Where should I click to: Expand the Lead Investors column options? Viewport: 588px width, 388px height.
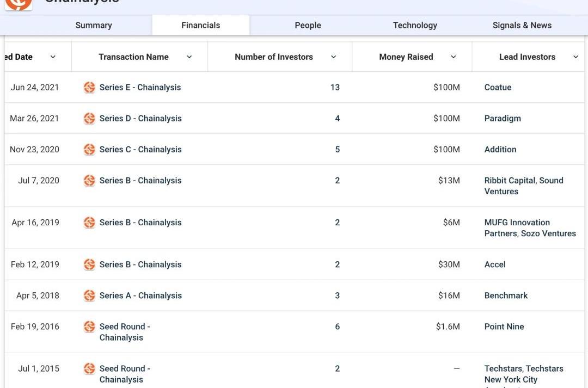tap(575, 57)
